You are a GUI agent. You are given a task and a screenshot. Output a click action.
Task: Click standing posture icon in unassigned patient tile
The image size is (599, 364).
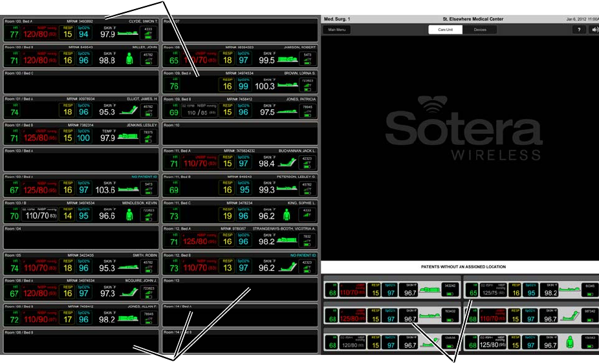[x=570, y=342]
